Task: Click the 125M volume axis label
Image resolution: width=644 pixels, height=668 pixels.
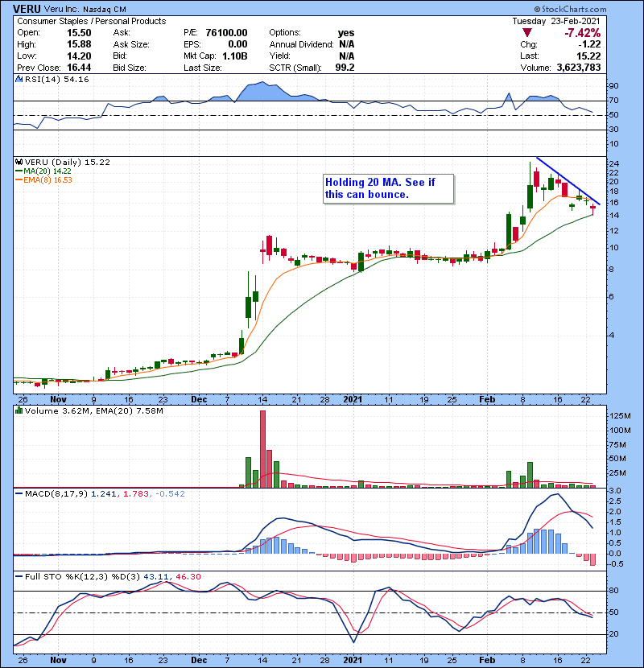Action: (x=620, y=416)
